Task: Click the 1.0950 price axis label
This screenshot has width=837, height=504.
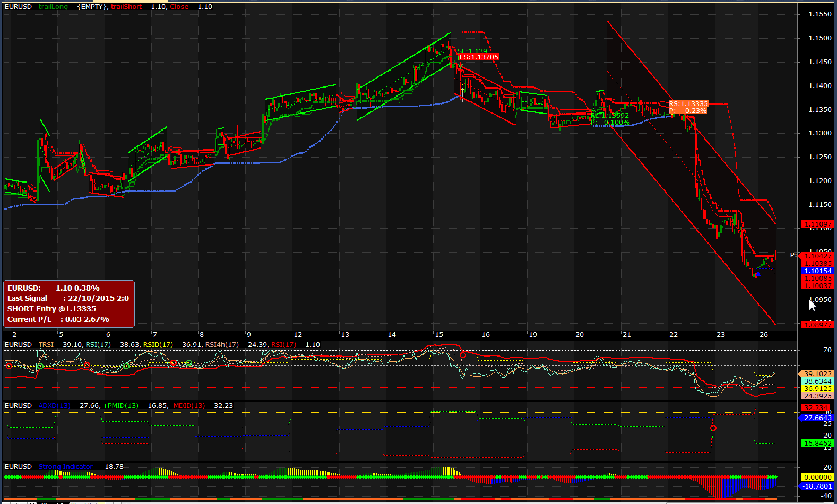Action: (x=820, y=300)
